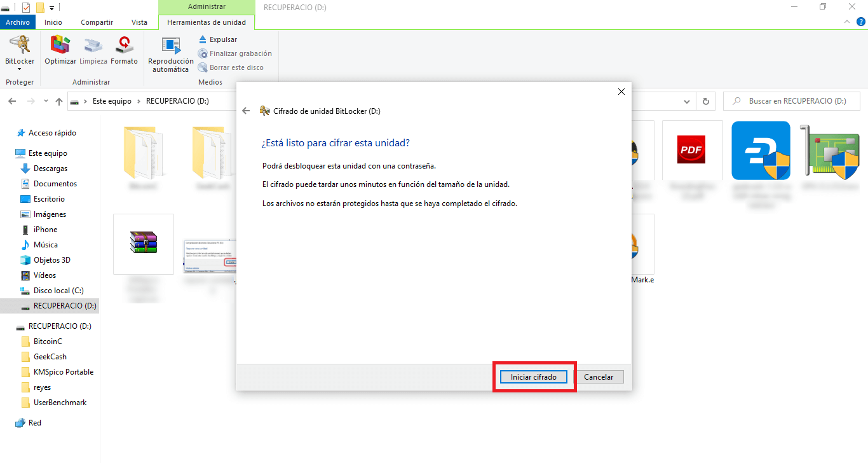The height and width of the screenshot is (463, 868).
Task: Refresh the current folder view
Action: click(x=705, y=101)
